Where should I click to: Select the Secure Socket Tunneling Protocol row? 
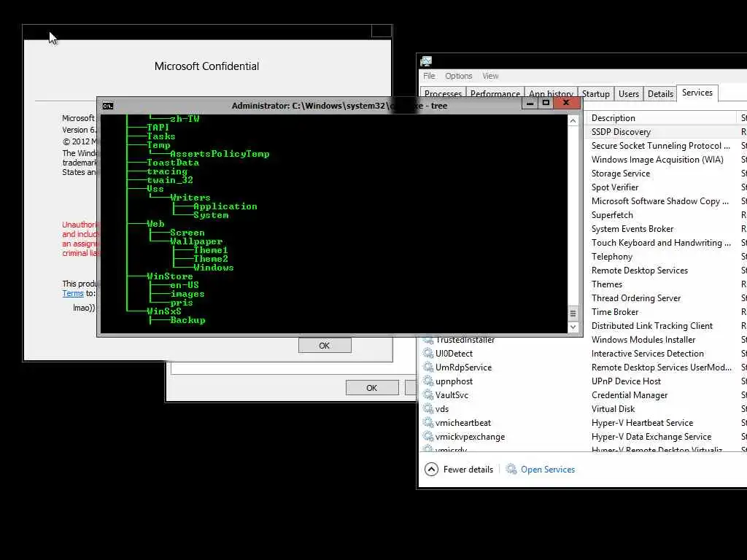click(x=665, y=146)
